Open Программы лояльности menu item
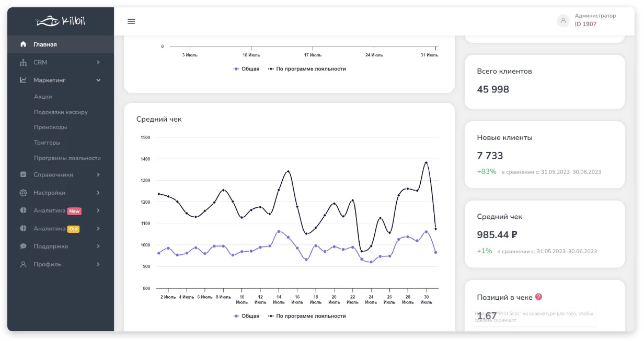This screenshot has height=341, width=644. 67,158
